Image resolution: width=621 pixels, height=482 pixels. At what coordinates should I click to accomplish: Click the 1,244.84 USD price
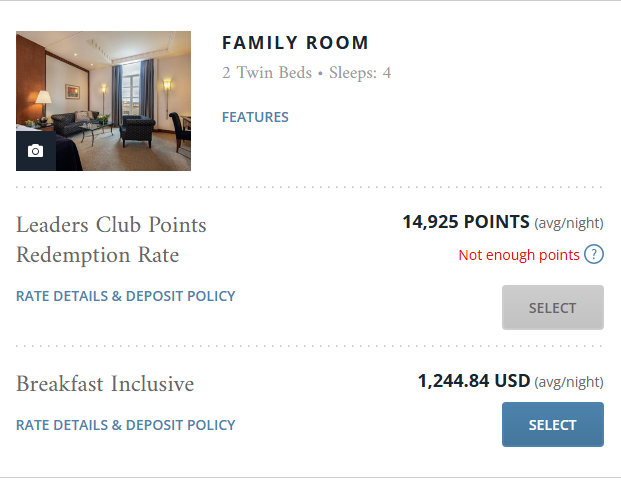point(473,381)
